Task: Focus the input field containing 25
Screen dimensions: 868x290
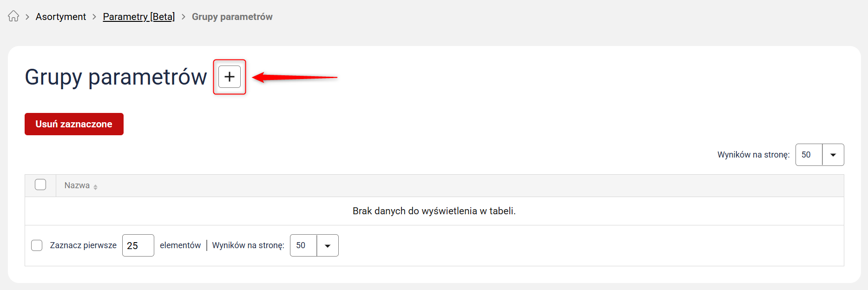Action: tap(138, 245)
